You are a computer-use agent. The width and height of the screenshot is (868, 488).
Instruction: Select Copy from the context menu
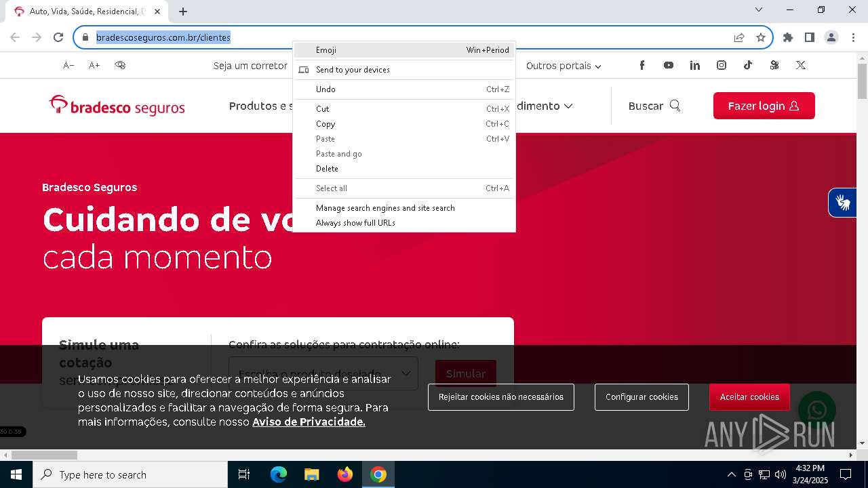[x=404, y=124]
